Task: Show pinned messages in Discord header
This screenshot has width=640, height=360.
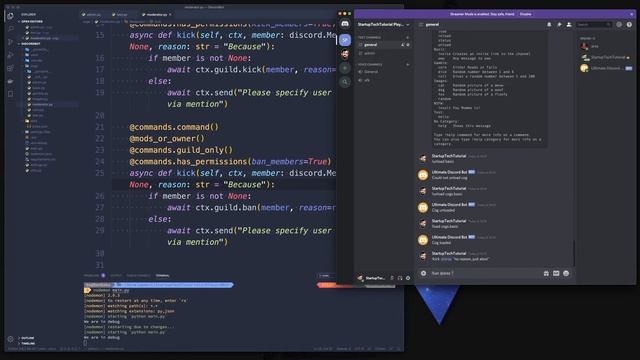Action: (559, 24)
